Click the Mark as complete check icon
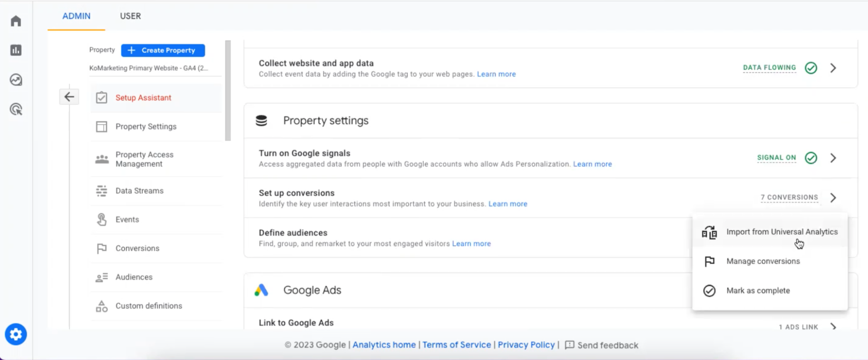This screenshot has height=360, width=868. (x=710, y=291)
